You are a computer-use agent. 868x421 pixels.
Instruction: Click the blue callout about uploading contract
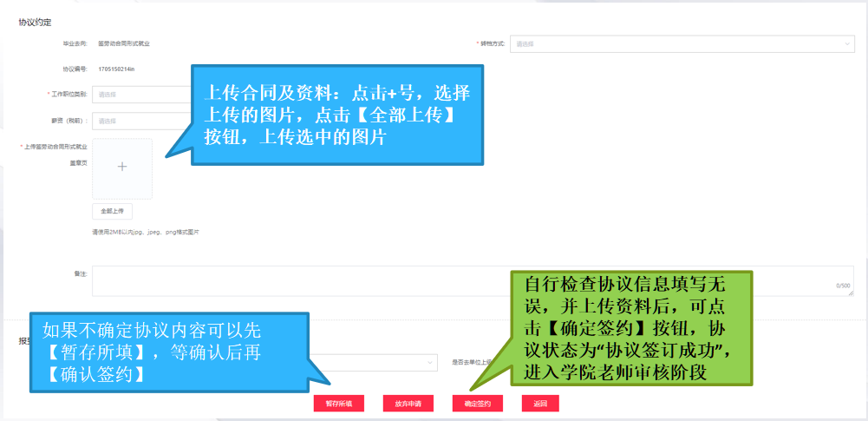336,115
